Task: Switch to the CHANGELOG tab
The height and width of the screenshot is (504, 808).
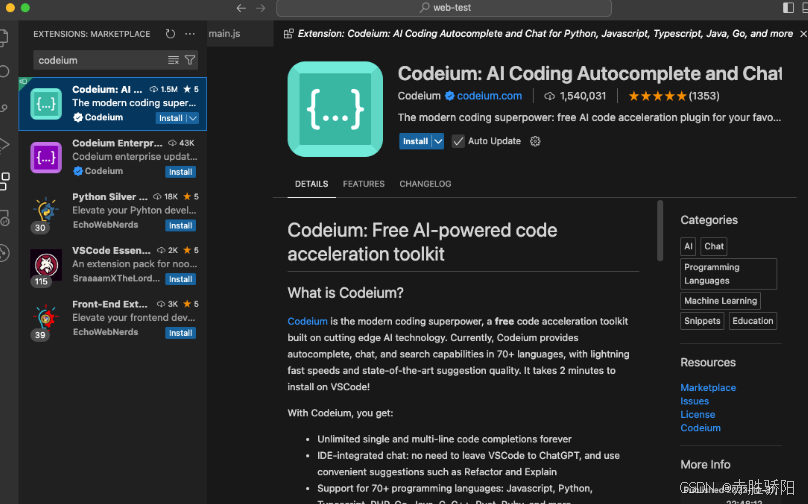Action: coord(425,184)
